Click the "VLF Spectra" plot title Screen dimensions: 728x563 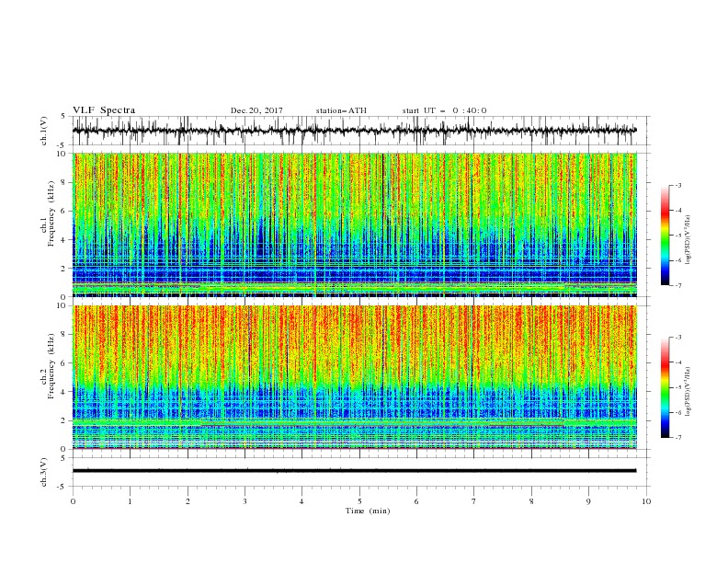104,110
